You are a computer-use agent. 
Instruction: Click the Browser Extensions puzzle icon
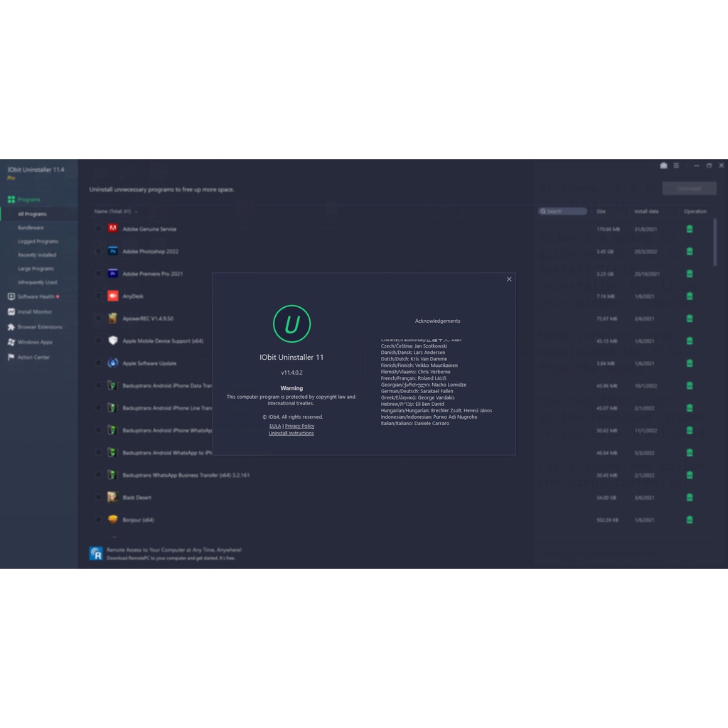pos(11,327)
